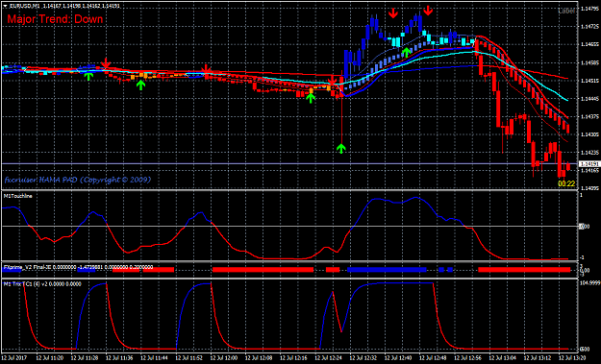Click time axis label '12 Jul 12:08'

[x=259, y=358]
